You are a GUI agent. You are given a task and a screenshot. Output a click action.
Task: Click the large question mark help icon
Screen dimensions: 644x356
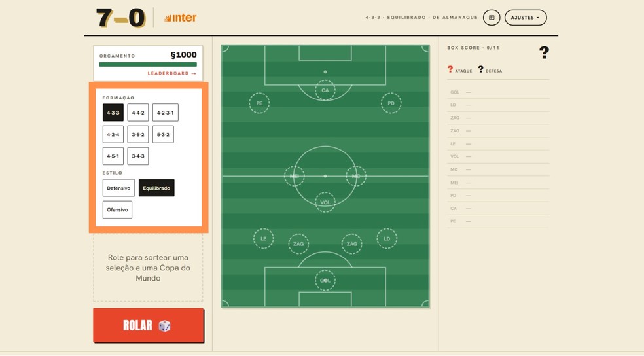click(x=544, y=52)
